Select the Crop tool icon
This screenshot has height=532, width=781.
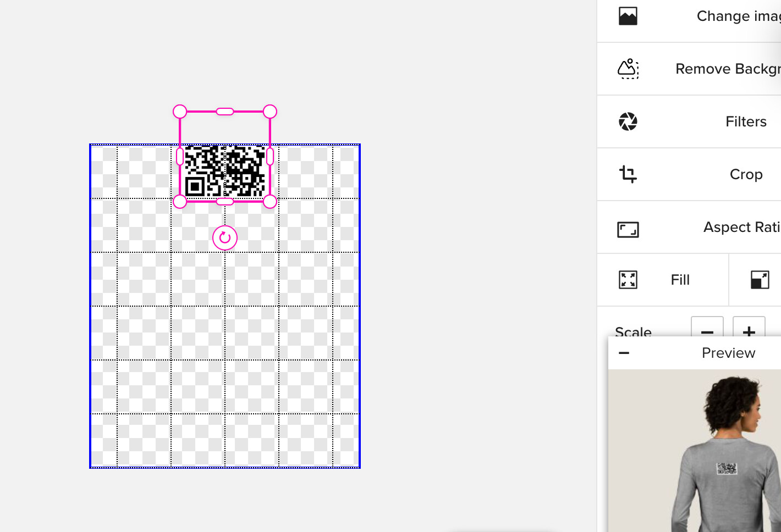click(x=628, y=174)
